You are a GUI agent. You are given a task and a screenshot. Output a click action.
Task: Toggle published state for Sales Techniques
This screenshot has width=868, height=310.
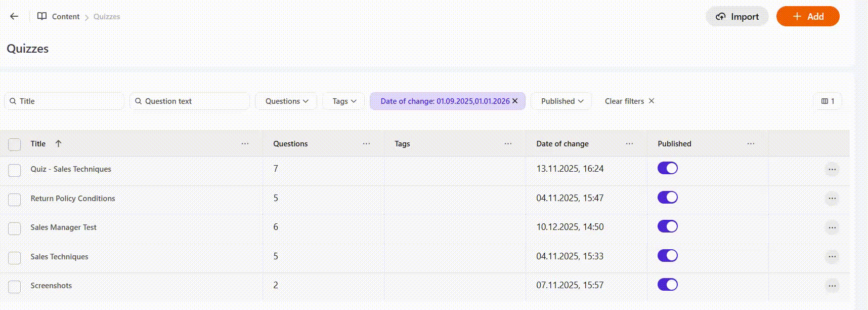(667, 256)
